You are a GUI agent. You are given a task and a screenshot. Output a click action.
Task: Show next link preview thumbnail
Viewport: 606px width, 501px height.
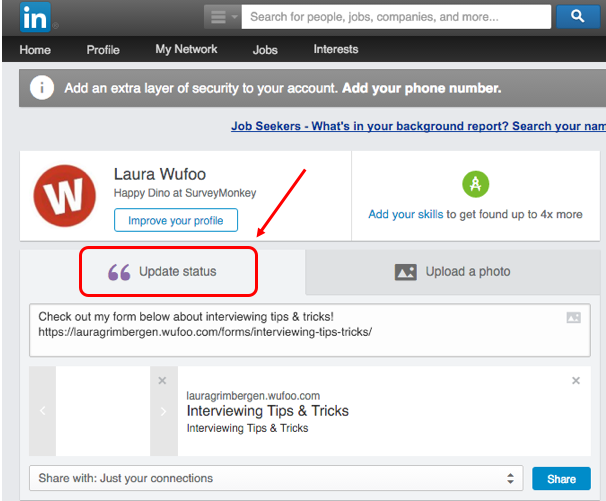(164, 411)
